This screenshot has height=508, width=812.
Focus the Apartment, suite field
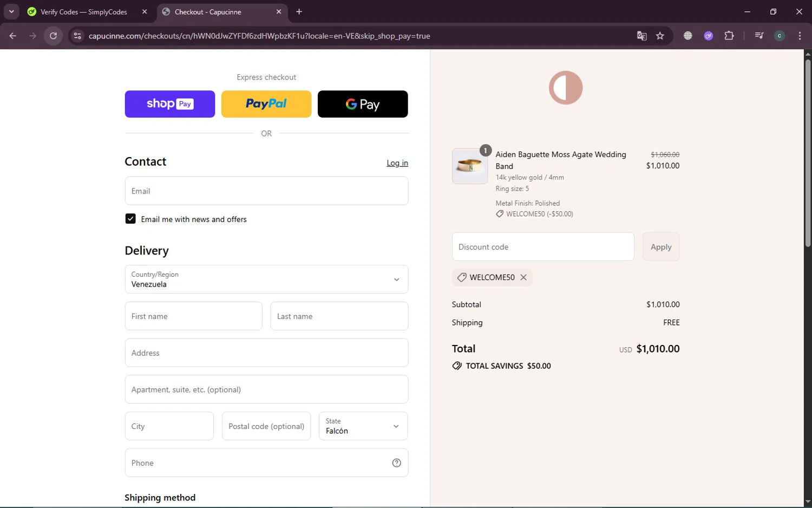tap(266, 389)
